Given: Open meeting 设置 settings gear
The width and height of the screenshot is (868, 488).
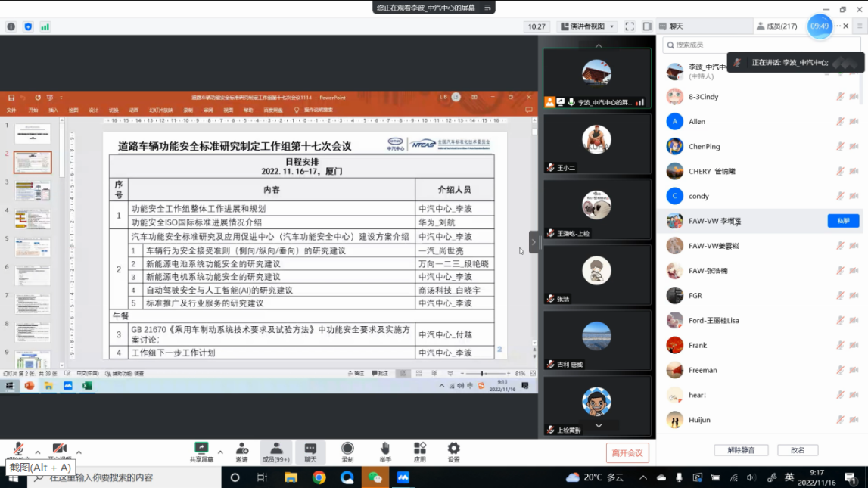Looking at the screenshot, I should 453,448.
